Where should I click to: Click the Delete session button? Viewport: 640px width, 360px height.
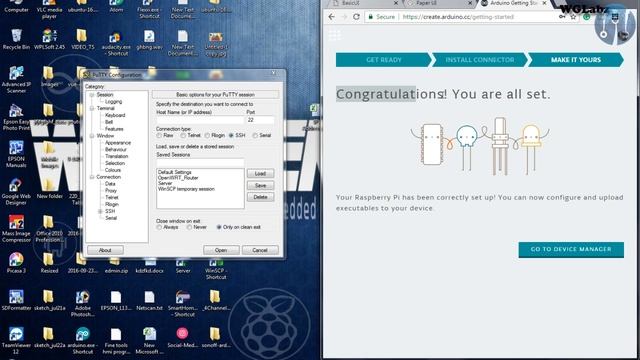[260, 197]
